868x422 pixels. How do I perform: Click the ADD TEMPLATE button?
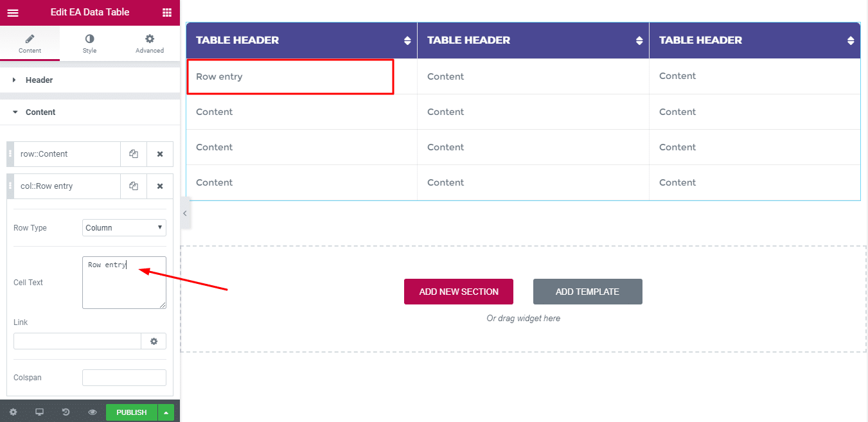pos(587,292)
